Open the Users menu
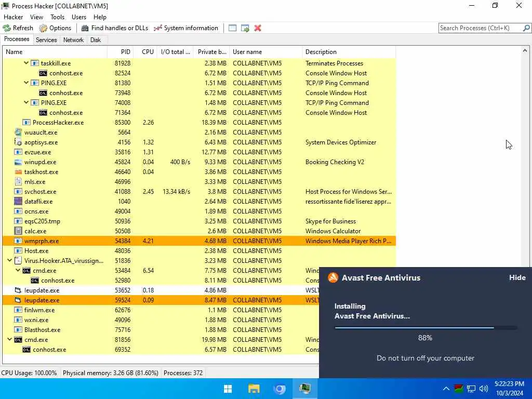Image resolution: width=532 pixels, height=399 pixels. 79,17
